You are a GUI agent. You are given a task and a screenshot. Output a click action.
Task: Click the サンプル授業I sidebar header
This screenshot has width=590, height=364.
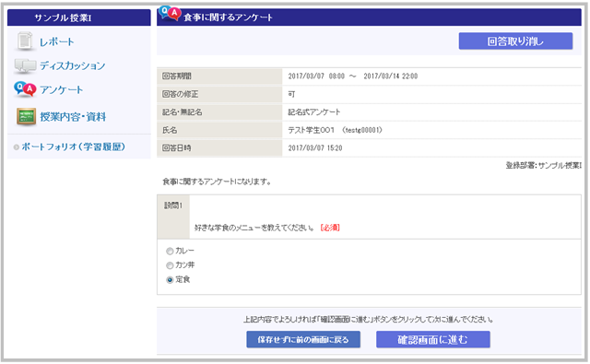[79, 18]
